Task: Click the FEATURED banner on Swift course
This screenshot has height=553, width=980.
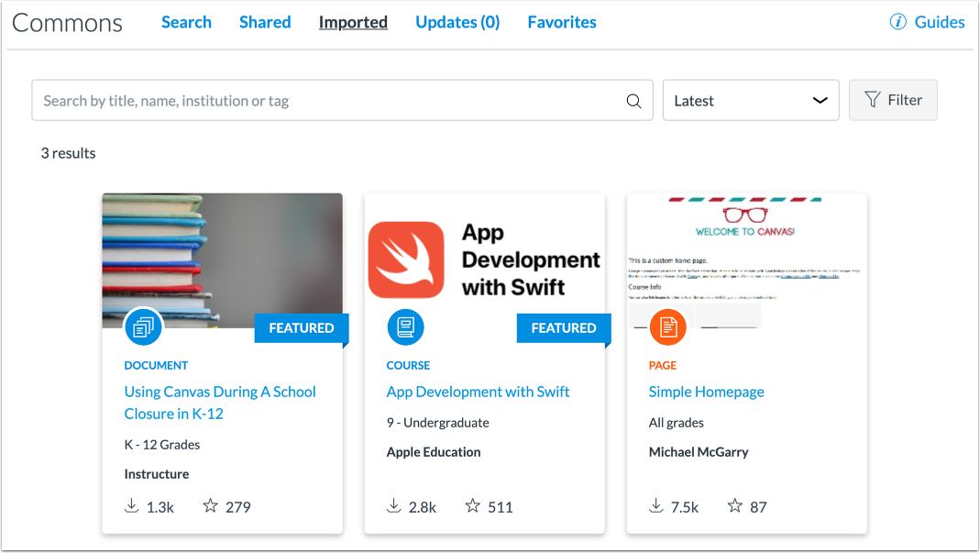Action: [563, 327]
